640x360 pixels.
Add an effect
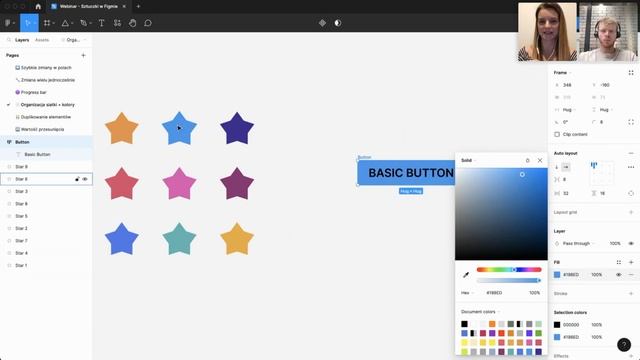pos(631,356)
